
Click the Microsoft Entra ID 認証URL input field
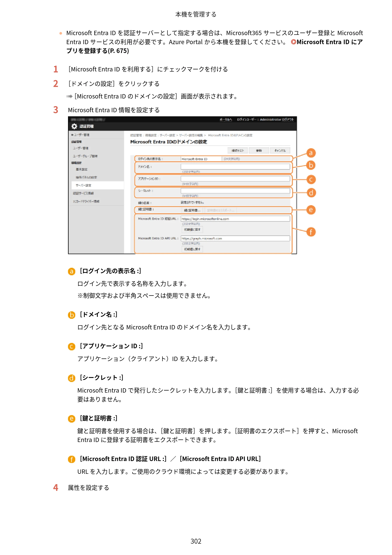pos(235,219)
